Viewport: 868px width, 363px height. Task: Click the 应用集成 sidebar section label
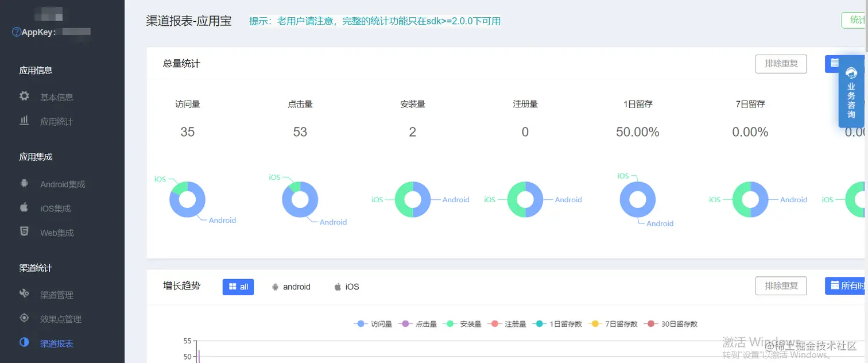click(36, 156)
